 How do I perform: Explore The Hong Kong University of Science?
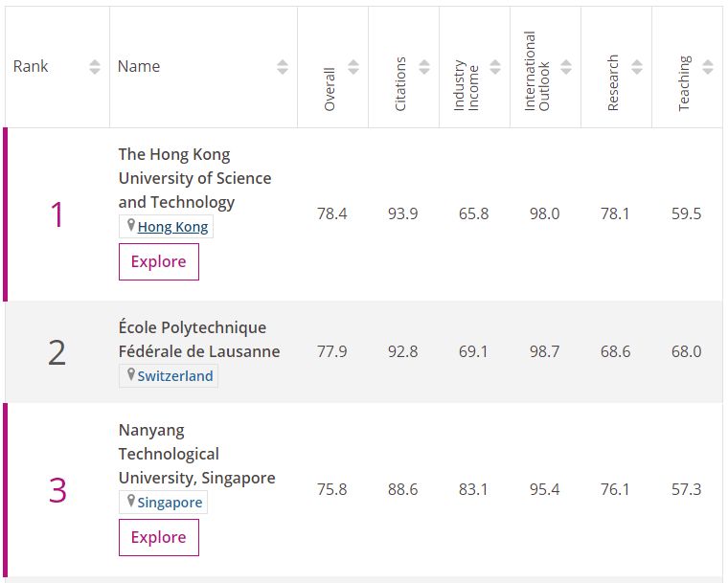tap(159, 261)
